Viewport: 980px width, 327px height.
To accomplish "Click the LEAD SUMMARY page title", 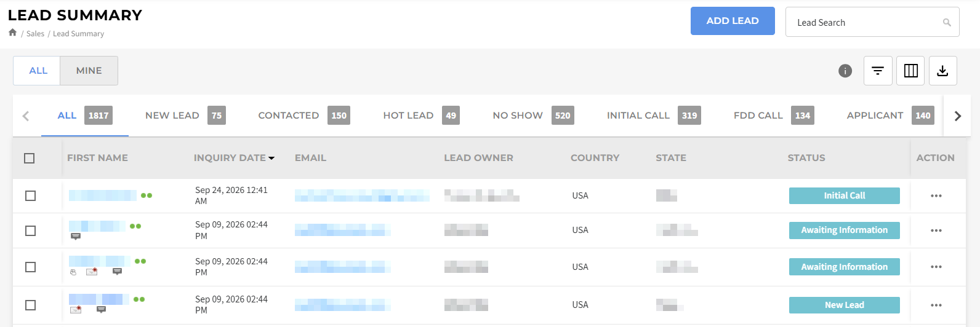I will coord(75,15).
